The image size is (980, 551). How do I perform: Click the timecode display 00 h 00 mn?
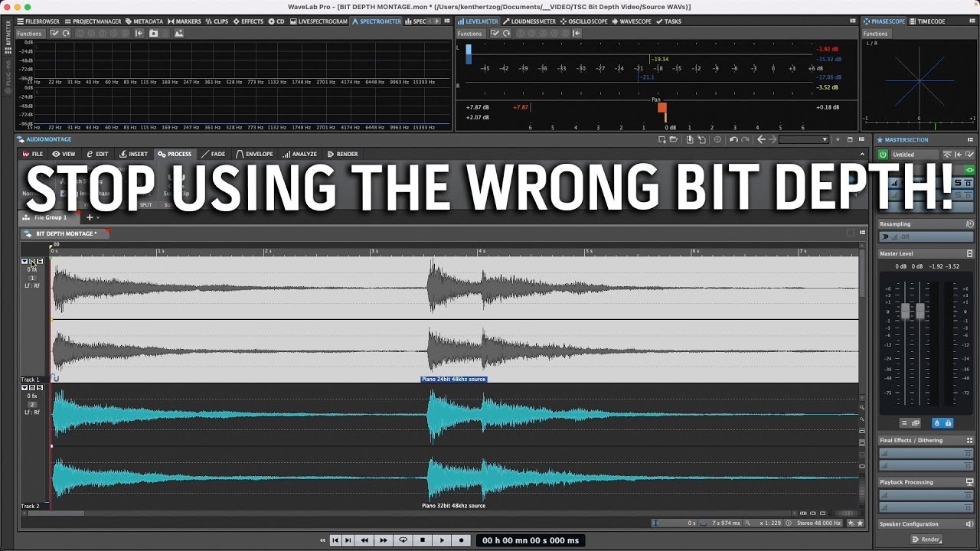(x=531, y=540)
